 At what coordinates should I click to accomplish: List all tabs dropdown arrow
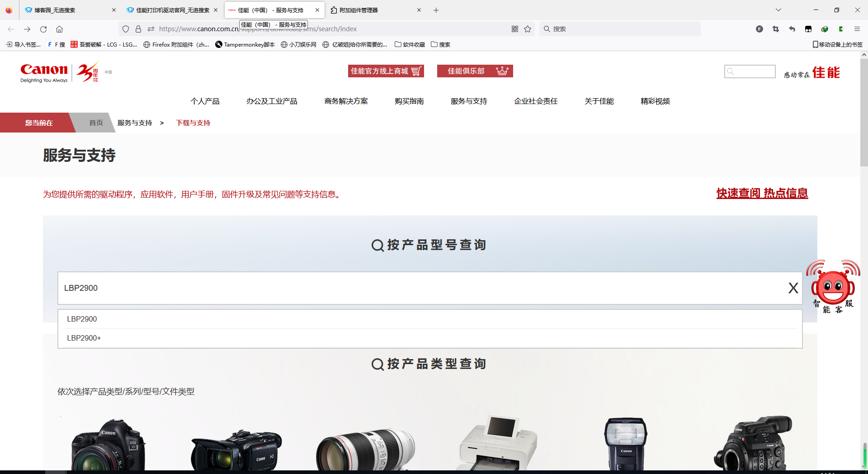pyautogui.click(x=778, y=10)
